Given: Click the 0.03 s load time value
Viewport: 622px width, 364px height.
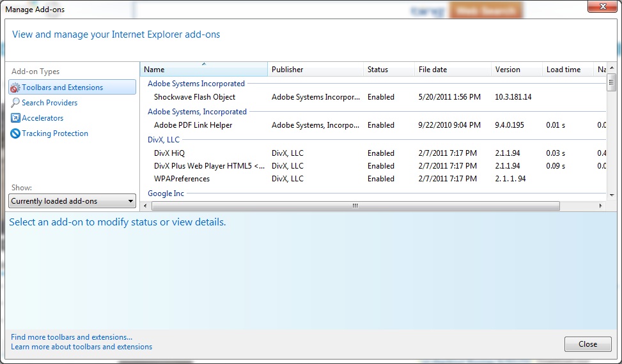Looking at the screenshot, I should click(x=556, y=153).
